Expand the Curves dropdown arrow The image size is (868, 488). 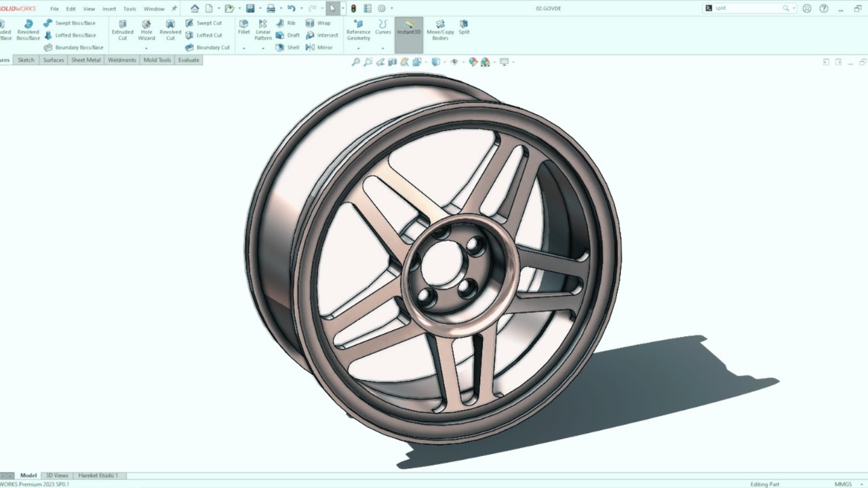pyautogui.click(x=383, y=48)
